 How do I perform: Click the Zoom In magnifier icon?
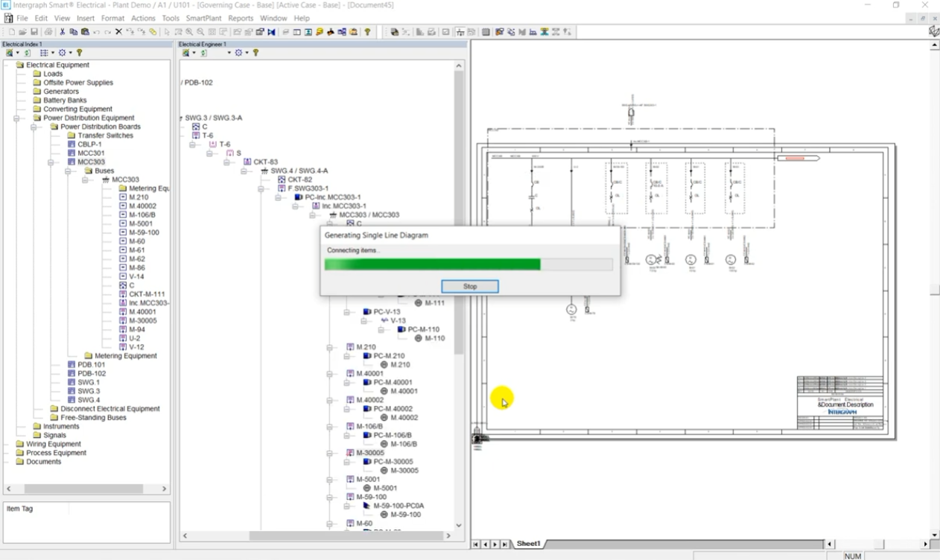(189, 32)
